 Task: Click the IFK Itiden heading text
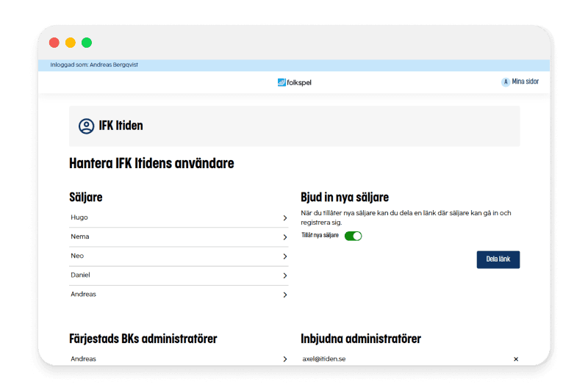[121, 126]
